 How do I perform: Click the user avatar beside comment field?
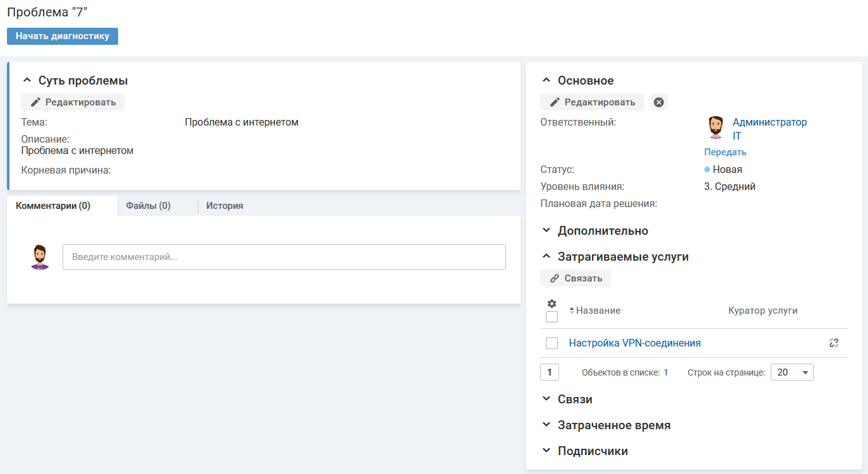pyautogui.click(x=40, y=258)
